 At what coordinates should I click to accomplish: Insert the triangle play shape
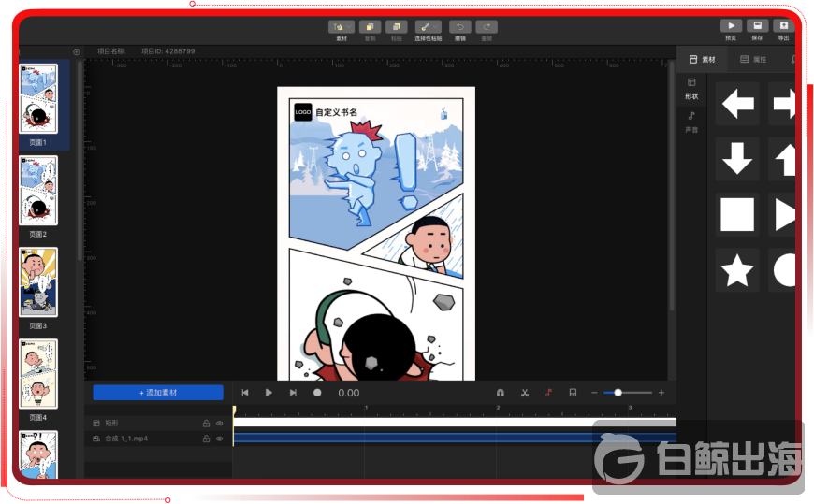[782, 214]
